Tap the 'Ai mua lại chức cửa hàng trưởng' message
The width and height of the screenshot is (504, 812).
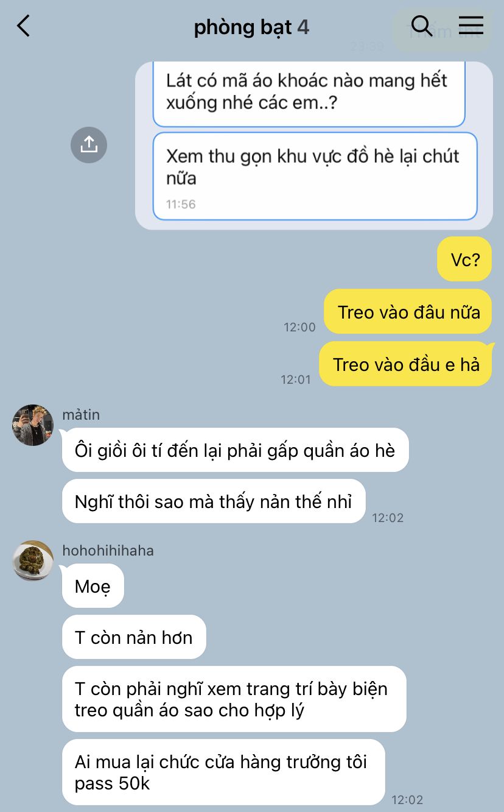[223, 772]
